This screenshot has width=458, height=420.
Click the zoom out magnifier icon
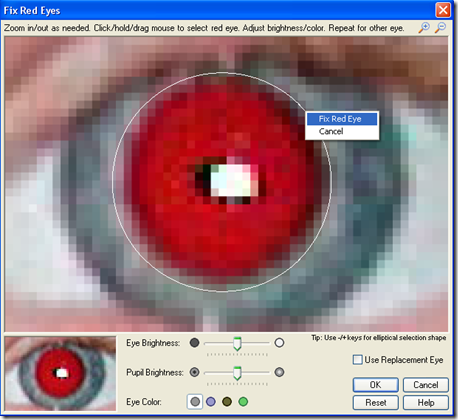click(440, 27)
